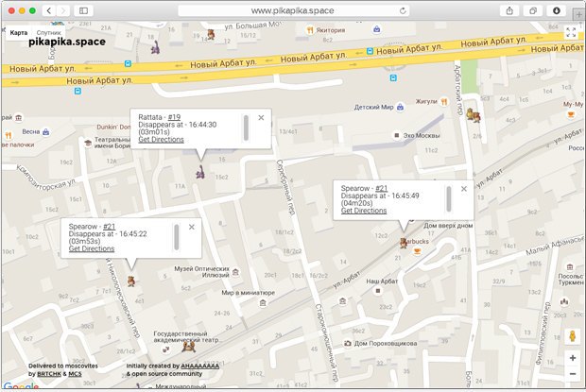The width and height of the screenshot is (586, 392).
Task: Click the Дом Пороховщикова camera marker
Action: point(348,343)
